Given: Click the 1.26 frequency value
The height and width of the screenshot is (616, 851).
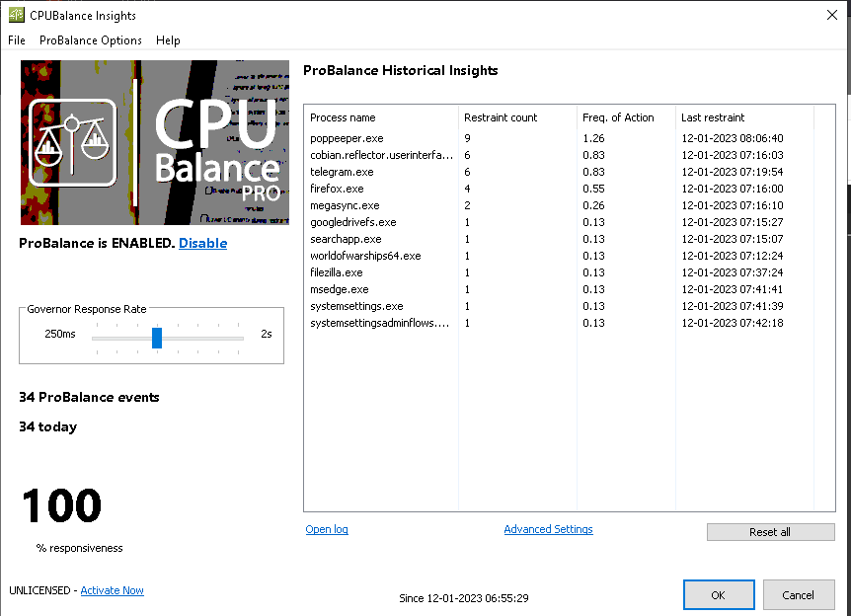Looking at the screenshot, I should point(593,138).
